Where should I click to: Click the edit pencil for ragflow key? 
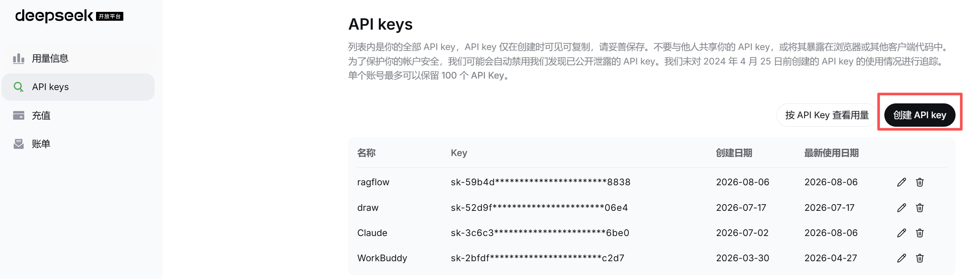click(901, 182)
